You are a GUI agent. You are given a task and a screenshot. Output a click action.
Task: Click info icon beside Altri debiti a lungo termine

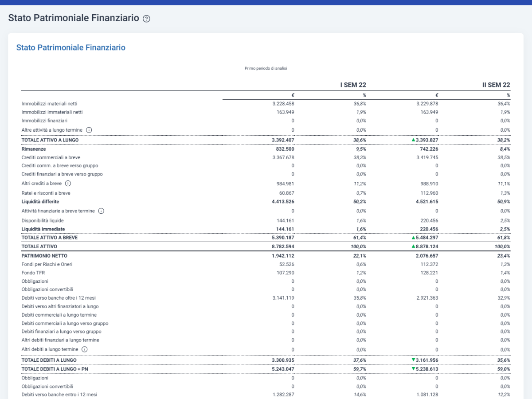point(85,349)
